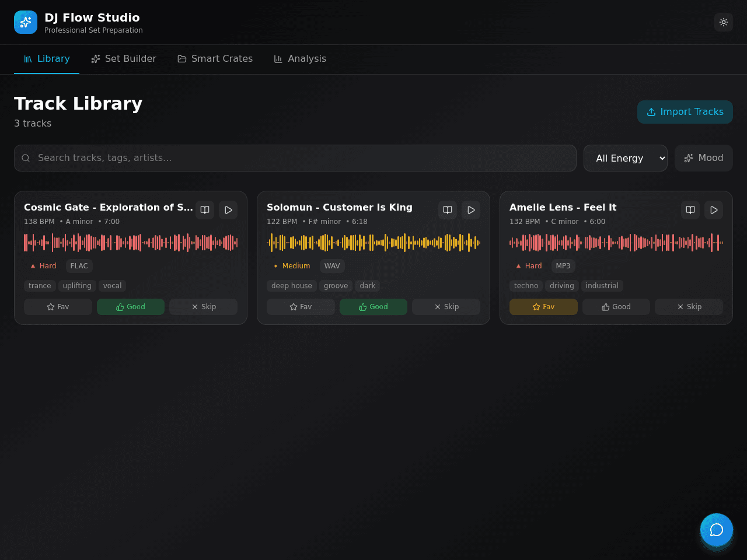Screen dimensions: 747x560
Task: Open book icon on Amelie Lens card
Action: (x=690, y=210)
